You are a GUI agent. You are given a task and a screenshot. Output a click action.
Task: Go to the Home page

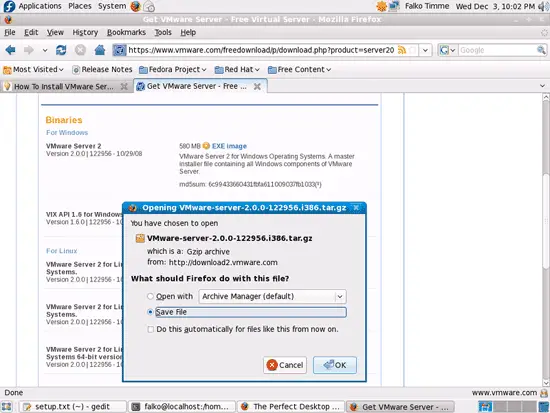click(x=100, y=50)
